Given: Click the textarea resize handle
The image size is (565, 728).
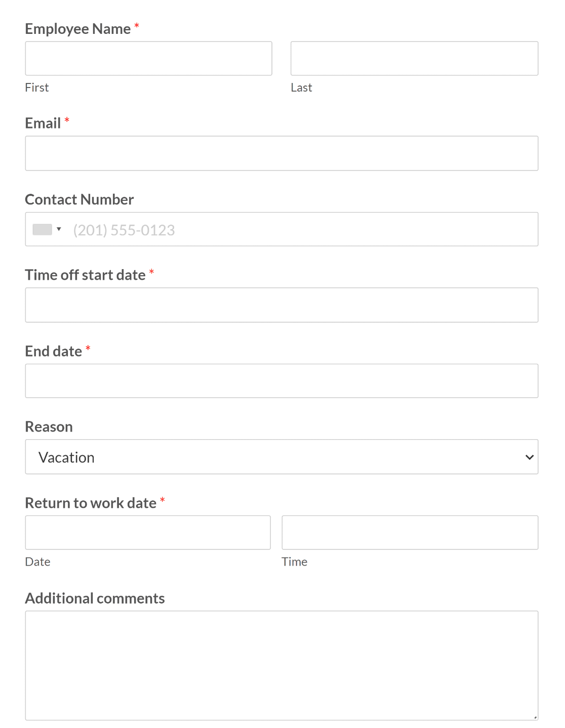Looking at the screenshot, I should 535,717.
